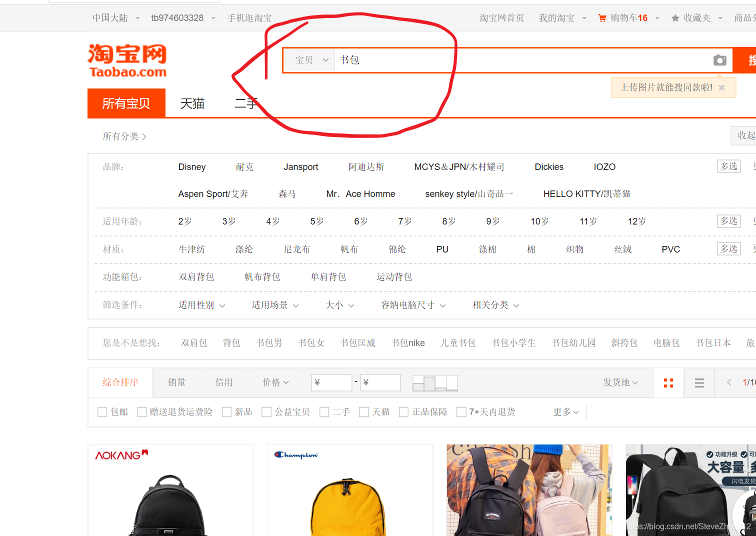
Task: Open the two-students backpack product photo
Action: 529,490
